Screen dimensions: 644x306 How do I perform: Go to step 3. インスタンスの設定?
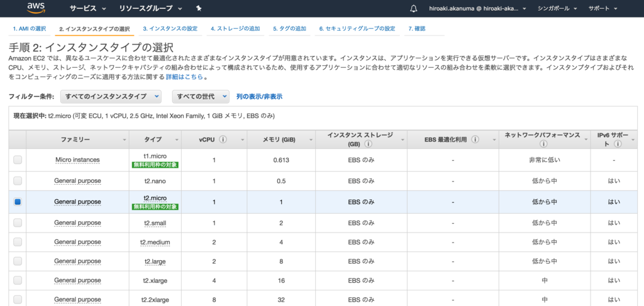pos(170,29)
